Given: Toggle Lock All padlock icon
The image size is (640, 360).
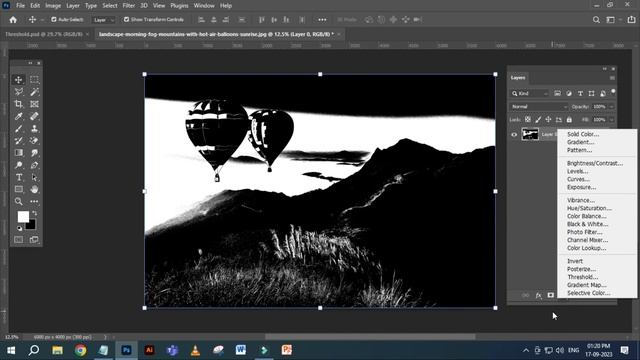Looking at the screenshot, I should coord(569,120).
